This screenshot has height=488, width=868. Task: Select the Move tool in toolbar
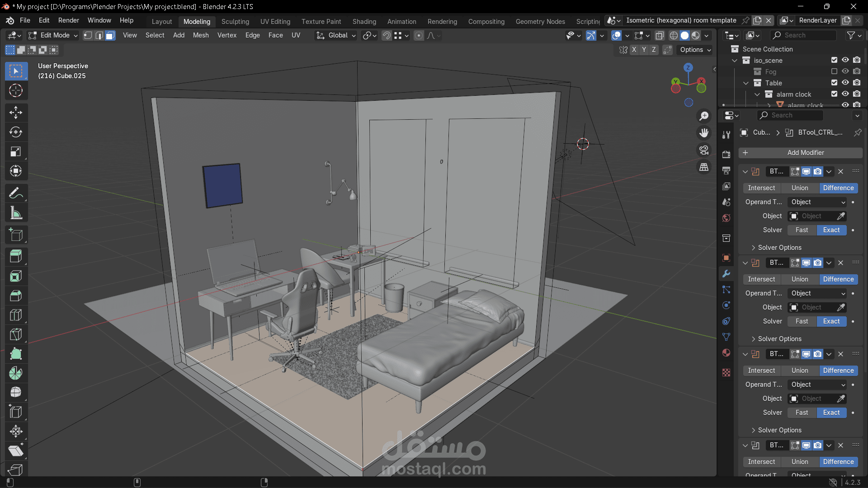[x=16, y=113]
